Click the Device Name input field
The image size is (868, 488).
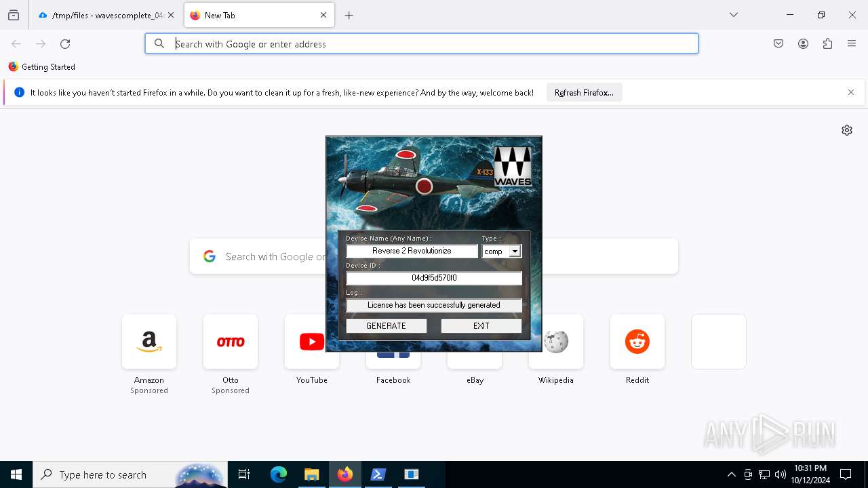412,251
